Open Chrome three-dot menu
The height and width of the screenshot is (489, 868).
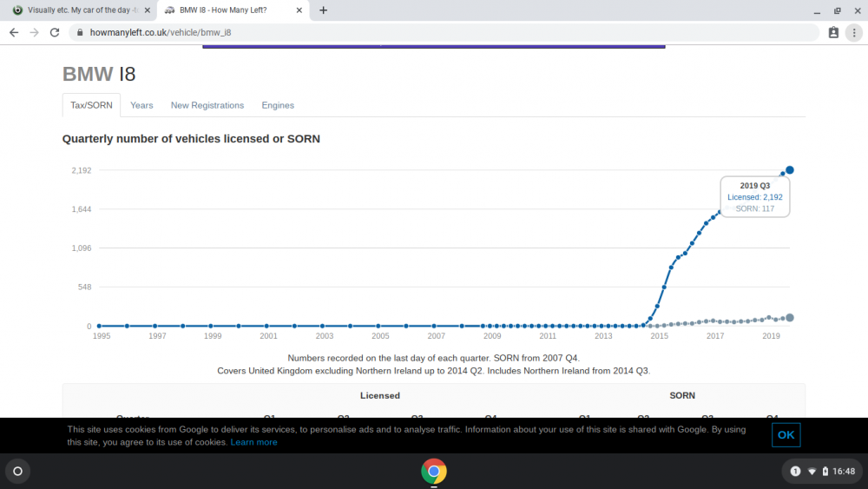(854, 33)
